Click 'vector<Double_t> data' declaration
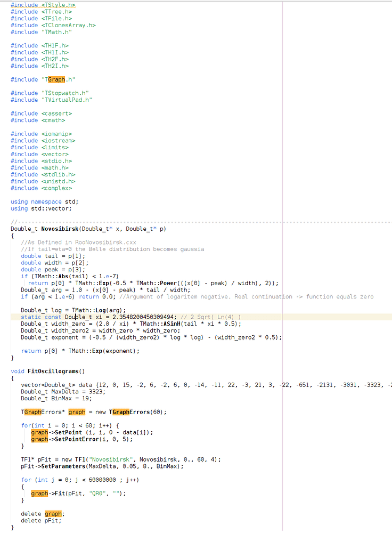 coord(56,385)
